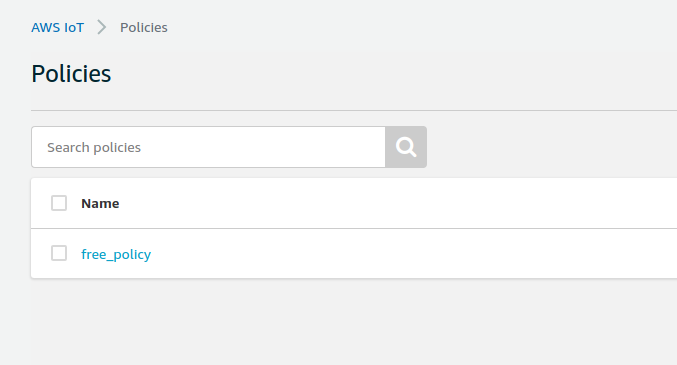The height and width of the screenshot is (365, 677).
Task: Click the Policies breadcrumb item
Action: point(144,27)
